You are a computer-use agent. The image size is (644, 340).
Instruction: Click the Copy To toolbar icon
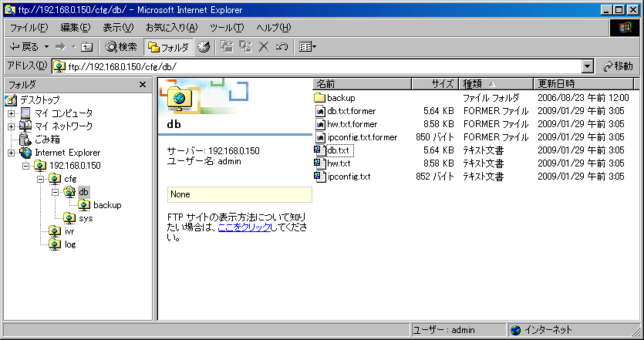[x=245, y=47]
